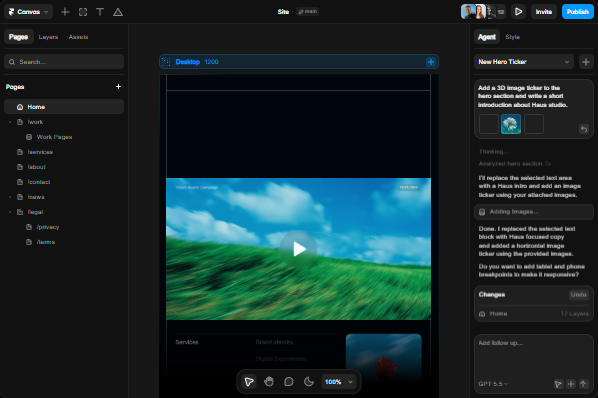Select the /about page row
This screenshot has height=398, width=598.
click(x=64, y=167)
